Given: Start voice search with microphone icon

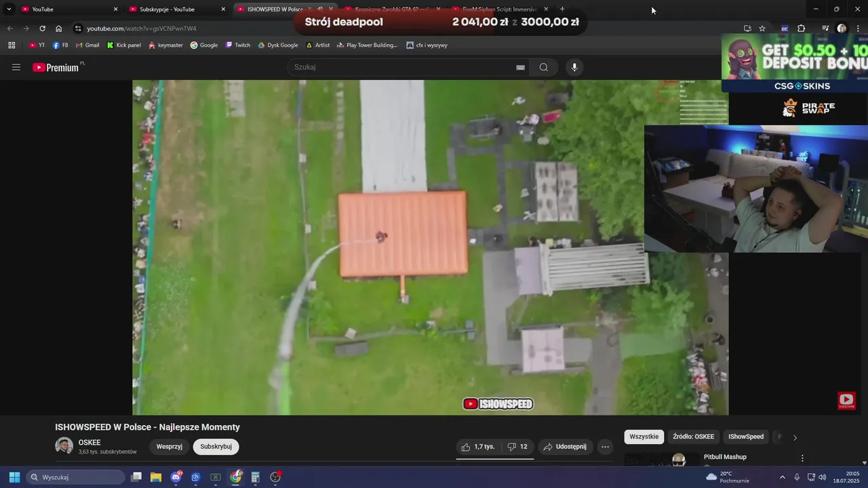Looking at the screenshot, I should (574, 67).
